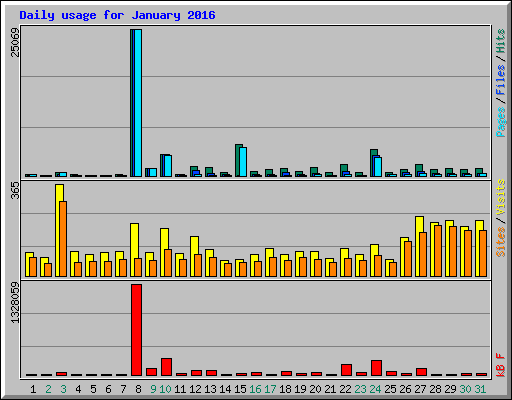The image size is (512, 400).
Task: Select day 12 on the x-axis
Action: click(x=195, y=389)
